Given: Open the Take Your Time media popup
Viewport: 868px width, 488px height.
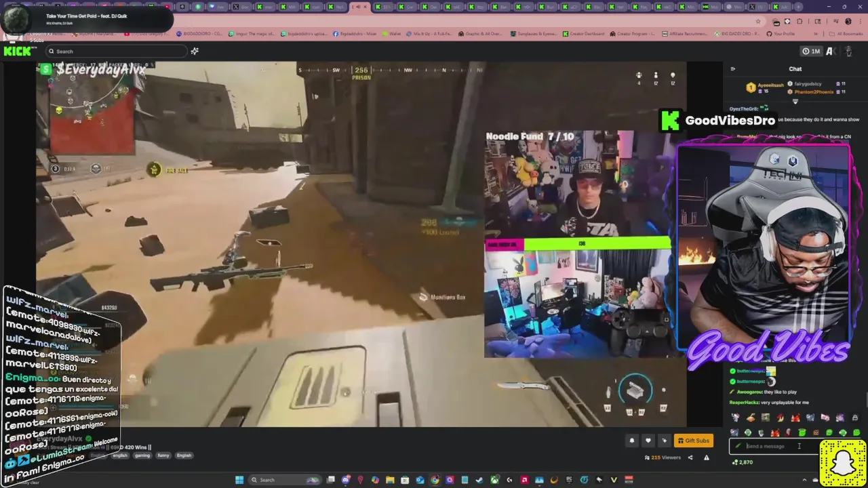Looking at the screenshot, I should click(87, 19).
